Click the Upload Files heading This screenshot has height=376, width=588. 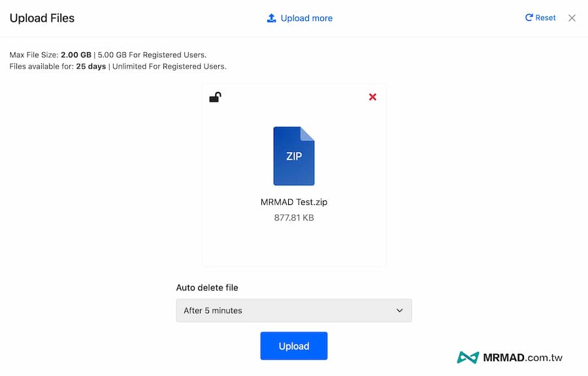coord(42,18)
